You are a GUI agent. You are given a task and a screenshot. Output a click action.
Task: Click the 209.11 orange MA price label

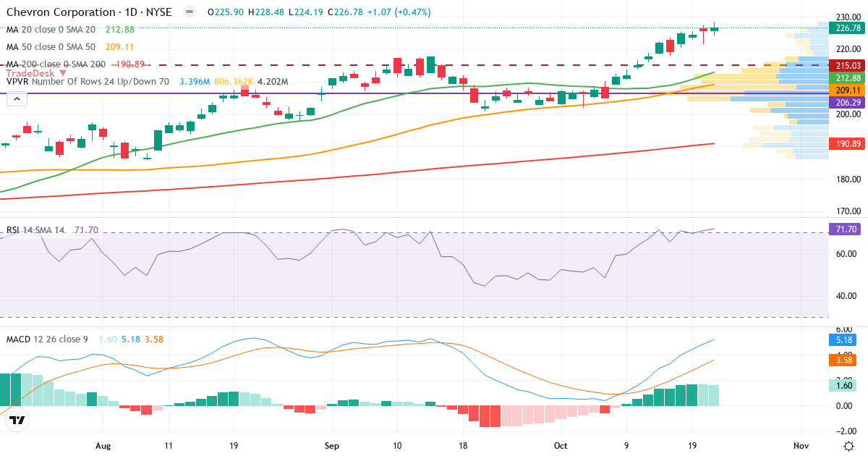tap(848, 90)
